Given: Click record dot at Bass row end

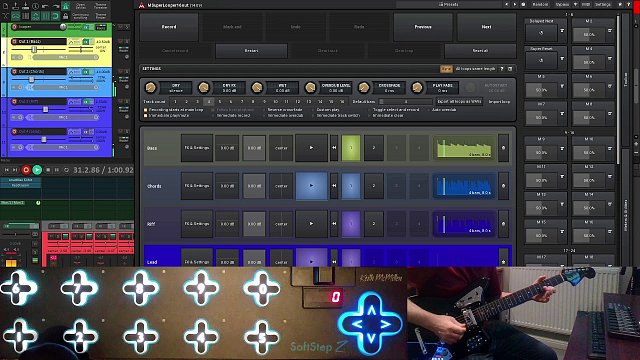Looking at the screenshot, I should click(x=503, y=148).
